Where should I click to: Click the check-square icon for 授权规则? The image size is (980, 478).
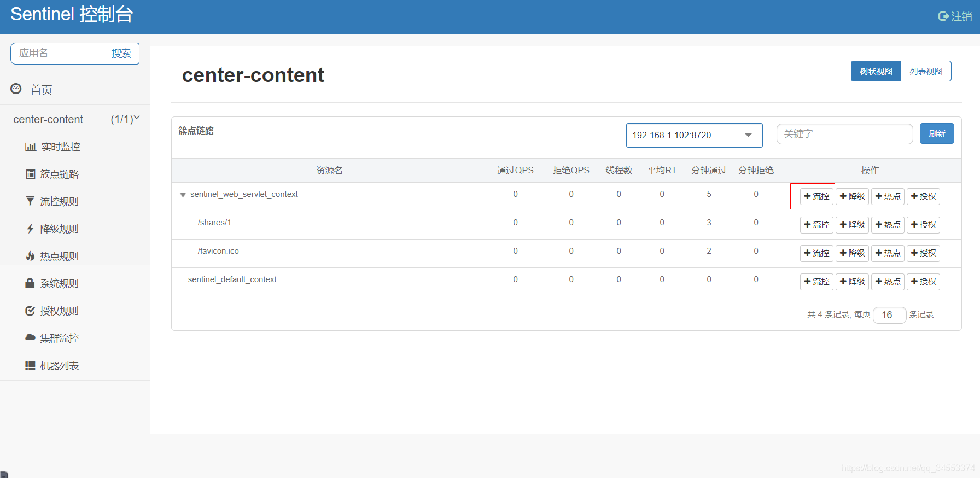[x=30, y=311]
